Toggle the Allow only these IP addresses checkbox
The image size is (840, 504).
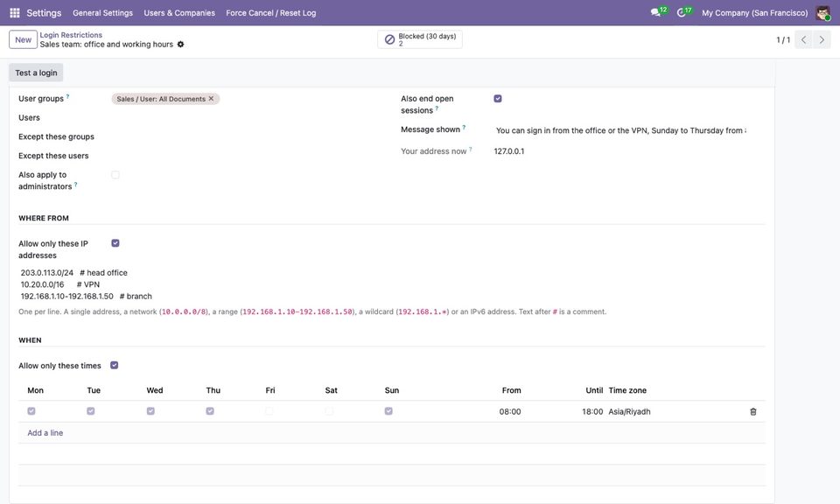click(115, 243)
